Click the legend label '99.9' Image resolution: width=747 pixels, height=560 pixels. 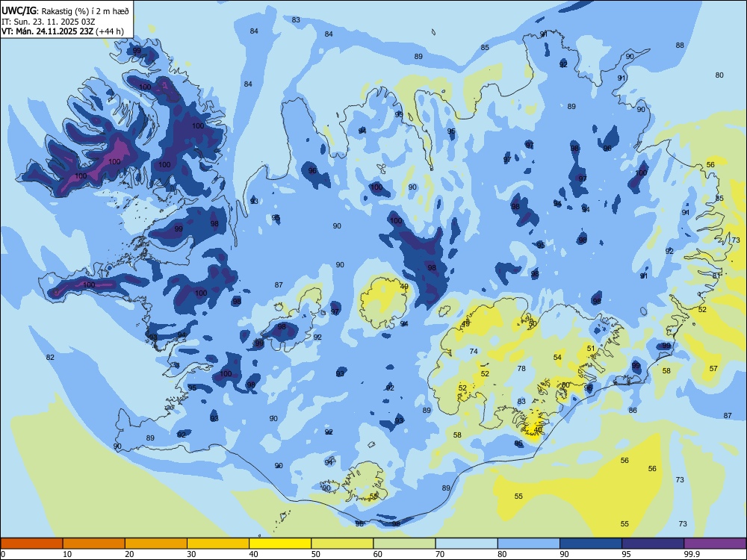pos(692,554)
